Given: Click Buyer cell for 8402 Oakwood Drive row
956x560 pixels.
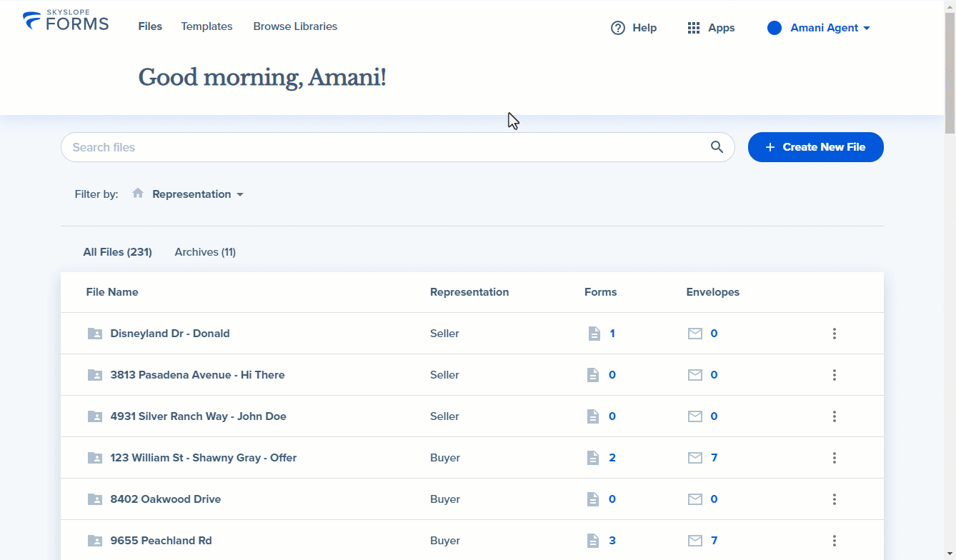Looking at the screenshot, I should click(x=445, y=499).
